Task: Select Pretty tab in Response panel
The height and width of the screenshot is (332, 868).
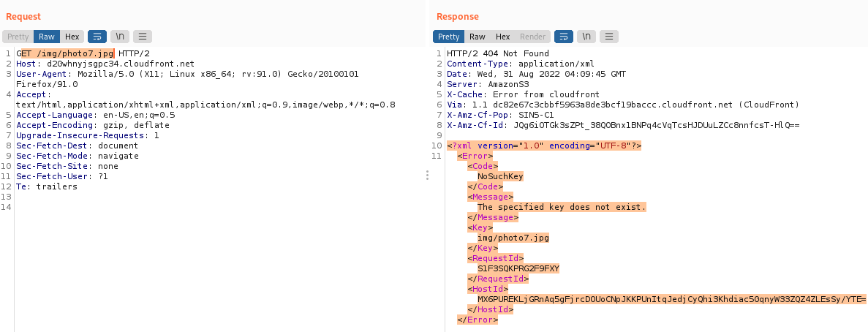Action: tap(449, 37)
